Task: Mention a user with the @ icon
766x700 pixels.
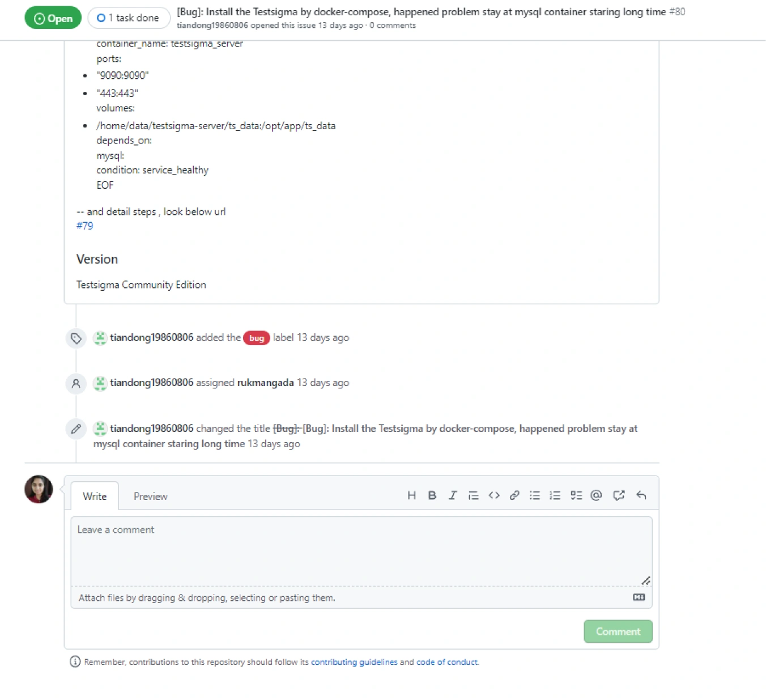Action: [596, 496]
